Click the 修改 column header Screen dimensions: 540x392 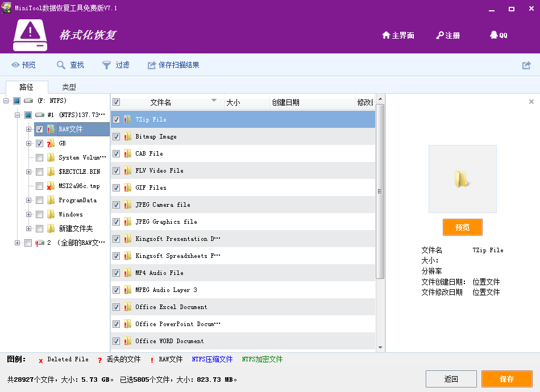(365, 102)
